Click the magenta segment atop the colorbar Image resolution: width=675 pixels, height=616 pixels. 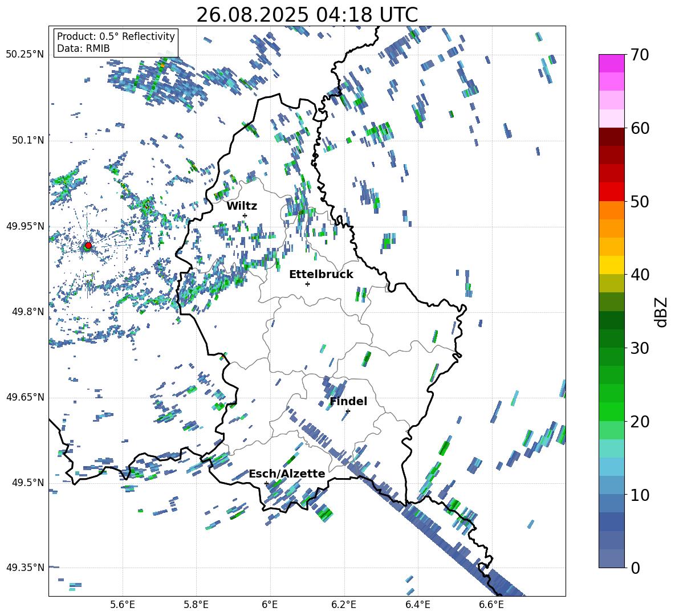[612, 63]
